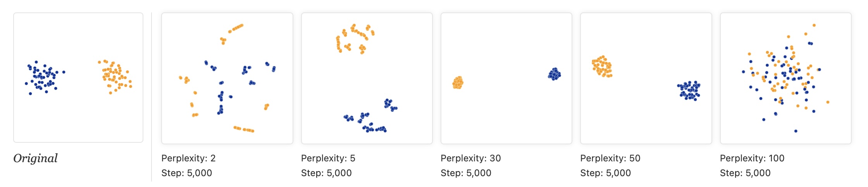868x187 pixels.
Task: Click the Step label below Perplexity: 2
Action: tap(186, 173)
